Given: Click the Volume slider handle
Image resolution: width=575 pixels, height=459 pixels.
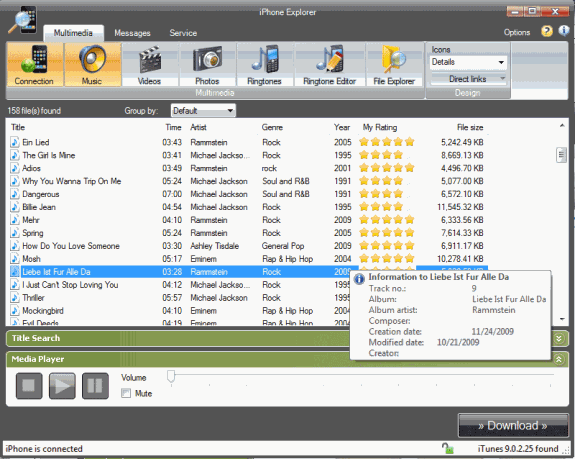Looking at the screenshot, I should pyautogui.click(x=171, y=377).
